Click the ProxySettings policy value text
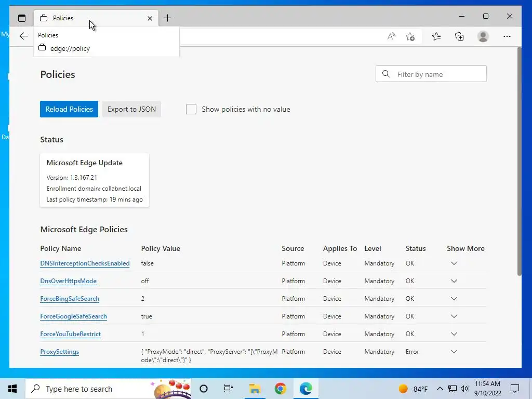The image size is (532, 399). [209, 355]
